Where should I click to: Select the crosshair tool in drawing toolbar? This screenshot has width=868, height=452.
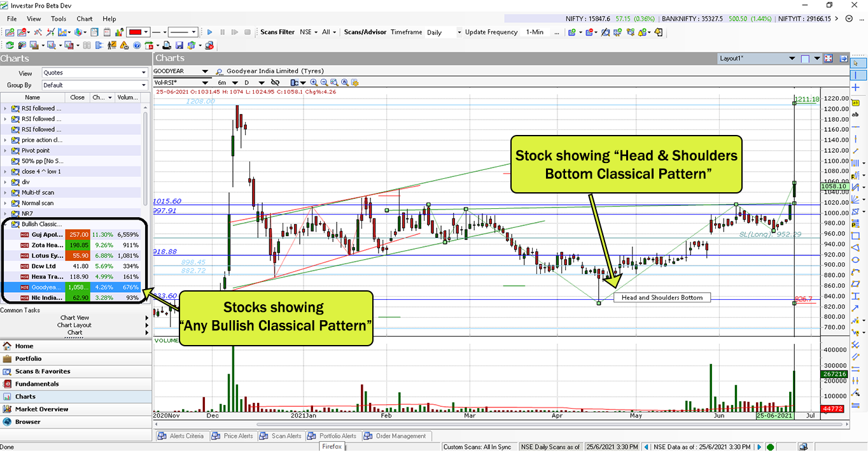pyautogui.click(x=856, y=87)
